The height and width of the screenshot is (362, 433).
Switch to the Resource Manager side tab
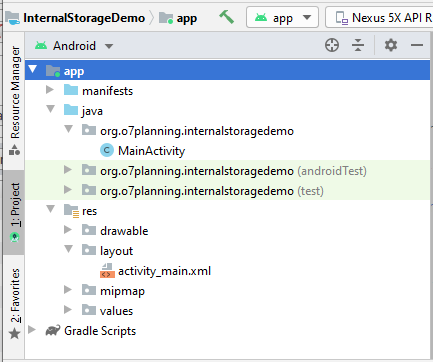point(15,100)
